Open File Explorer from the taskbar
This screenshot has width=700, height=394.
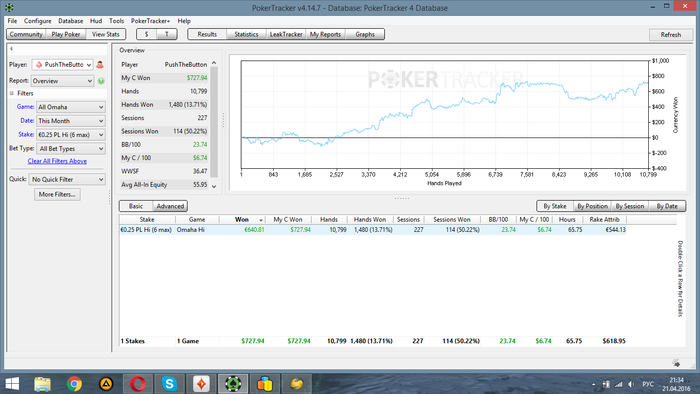43,384
